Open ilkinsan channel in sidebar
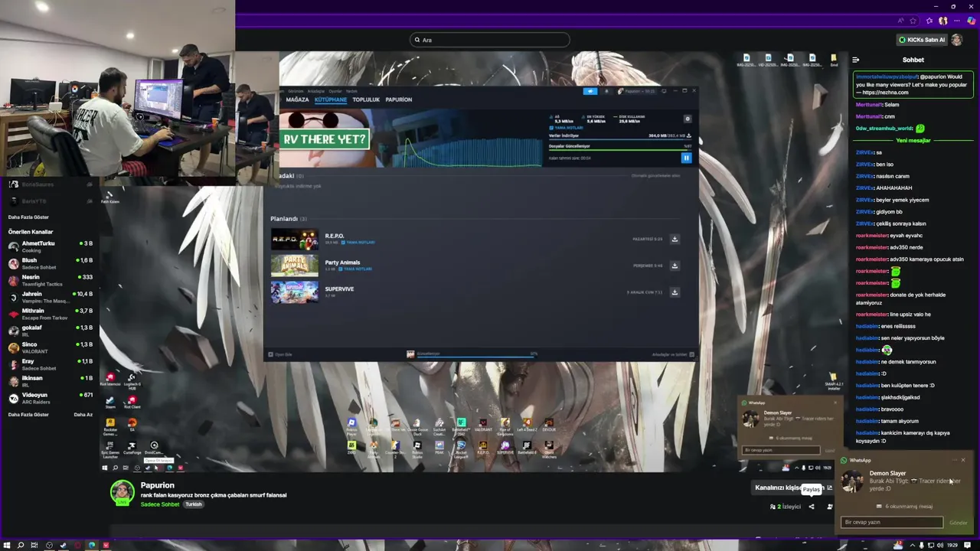Viewport: 980px width, 551px height. 49,381
